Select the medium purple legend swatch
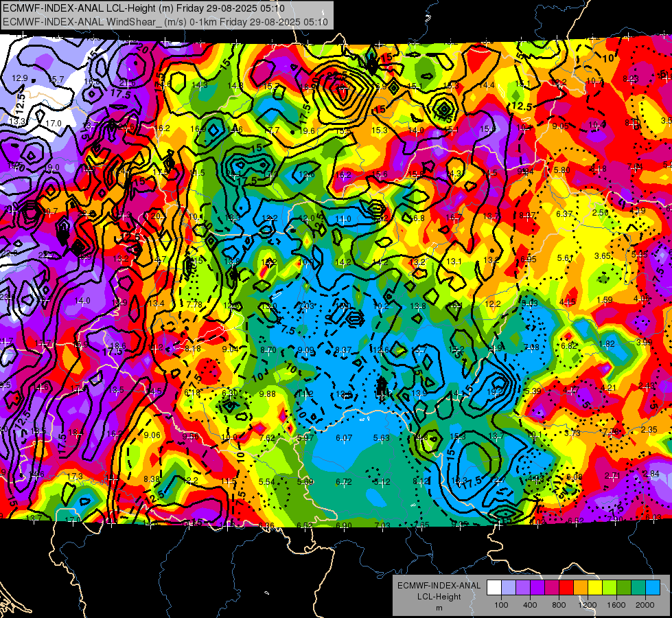The width and height of the screenshot is (672, 618). [523, 588]
